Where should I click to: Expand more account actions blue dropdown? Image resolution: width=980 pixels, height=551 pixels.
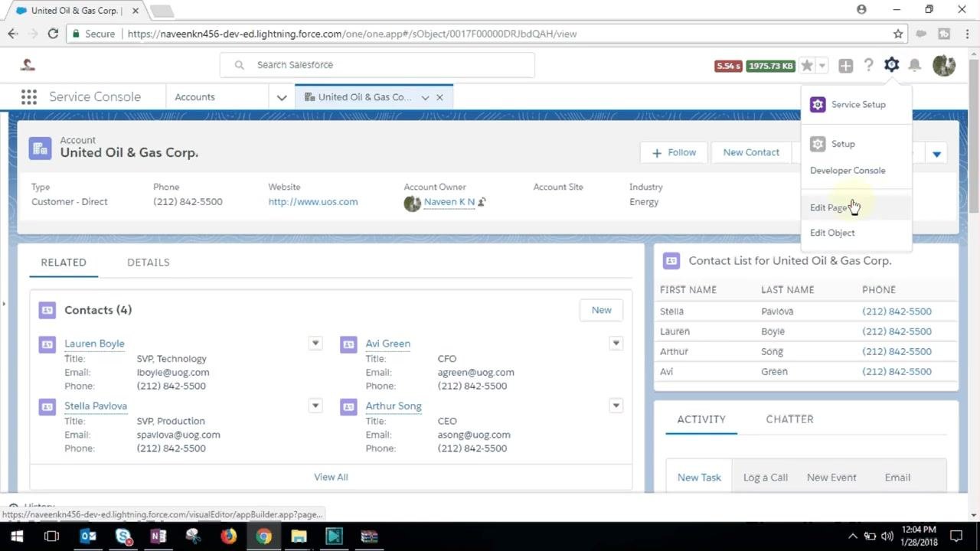(936, 154)
